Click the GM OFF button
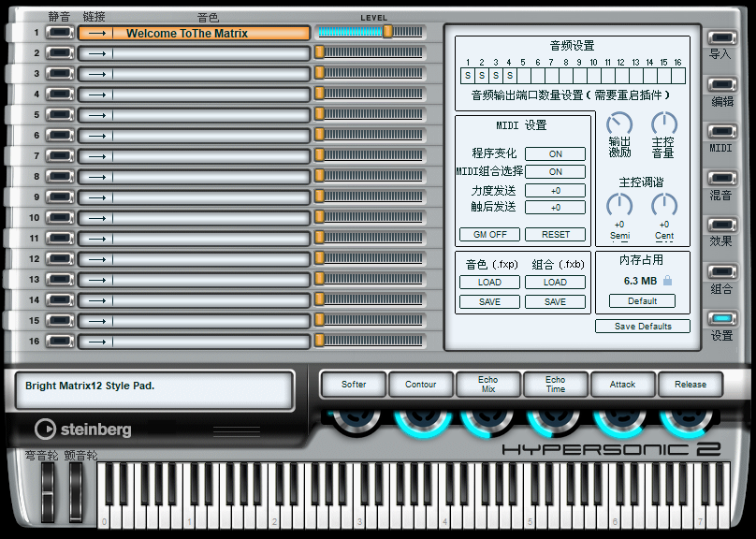This screenshot has height=539, width=756. [489, 234]
